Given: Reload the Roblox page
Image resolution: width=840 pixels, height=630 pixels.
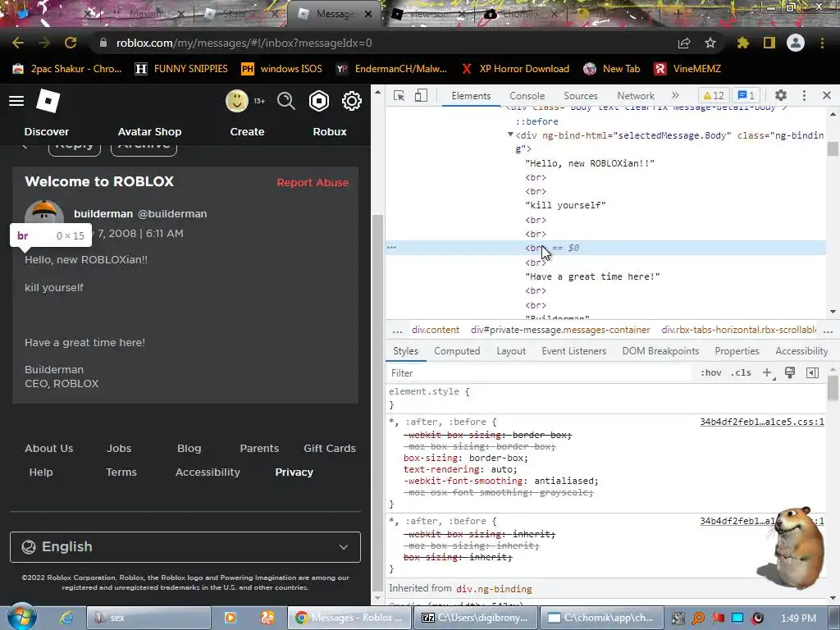Looking at the screenshot, I should [71, 43].
